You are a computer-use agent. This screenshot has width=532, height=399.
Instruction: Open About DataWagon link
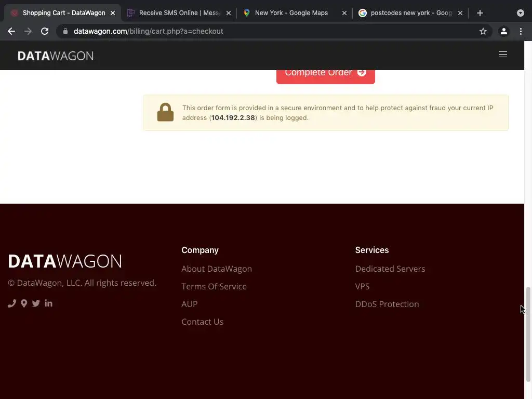coord(217,269)
